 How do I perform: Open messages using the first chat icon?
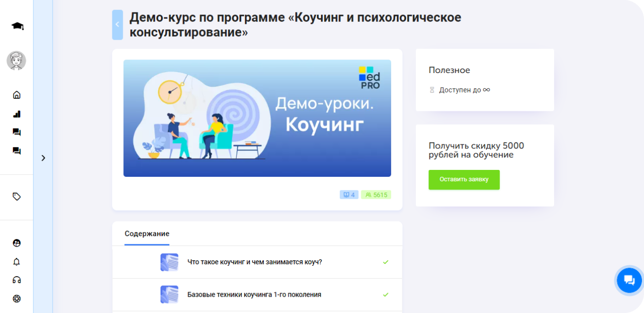(x=16, y=132)
